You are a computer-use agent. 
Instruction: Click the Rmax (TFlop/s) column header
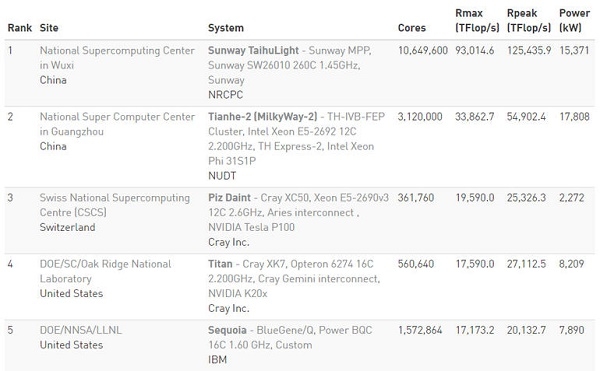pyautogui.click(x=477, y=20)
